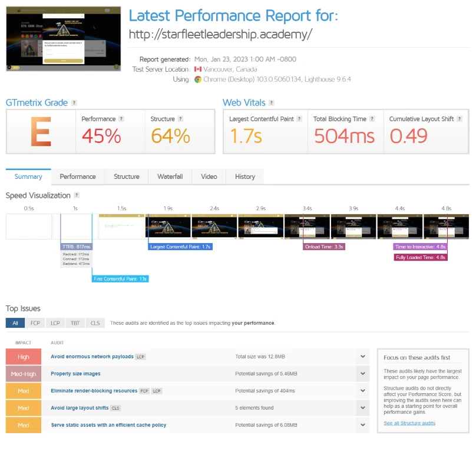This screenshot has width=476, height=452.
Task: Click the Structure score help icon
Action: [x=181, y=119]
